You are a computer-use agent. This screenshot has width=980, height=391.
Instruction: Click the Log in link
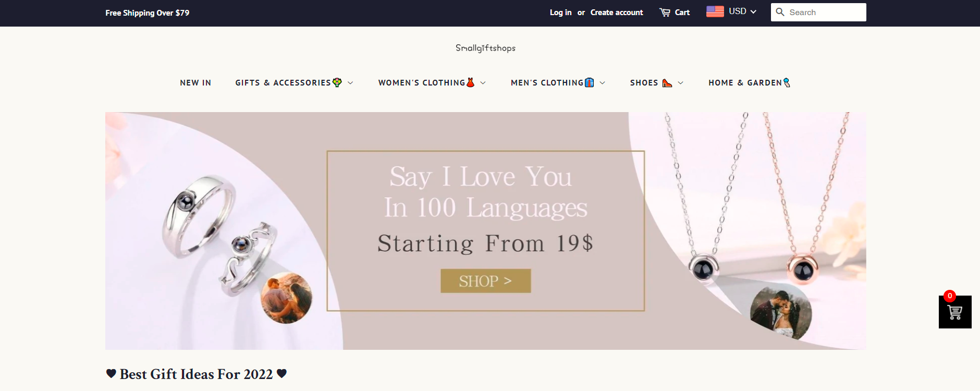[x=560, y=13]
